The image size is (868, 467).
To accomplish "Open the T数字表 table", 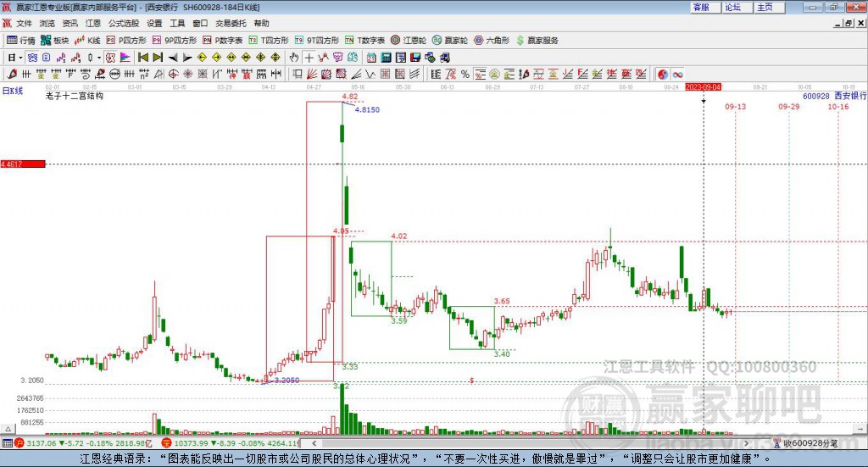I will point(364,41).
